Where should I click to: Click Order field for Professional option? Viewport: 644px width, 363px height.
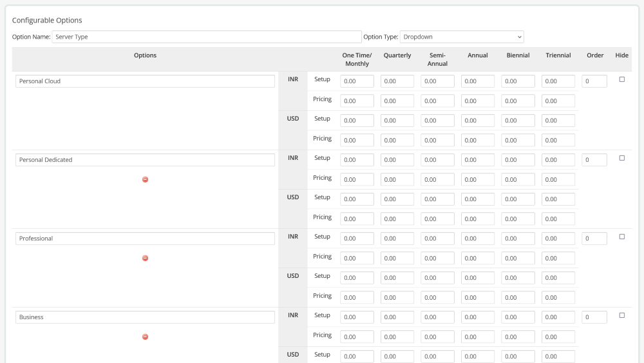point(594,239)
